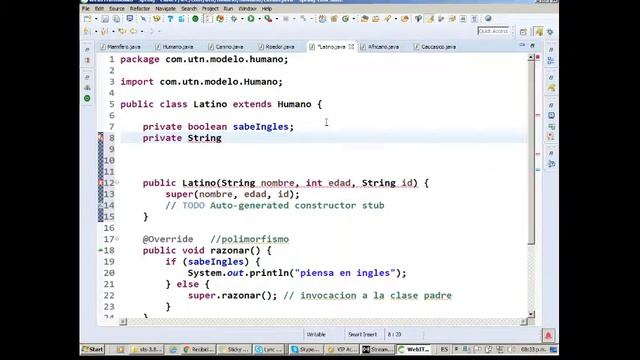640x360 pixels.
Task: Click the red notification icon in the status bar
Action: [548, 336]
